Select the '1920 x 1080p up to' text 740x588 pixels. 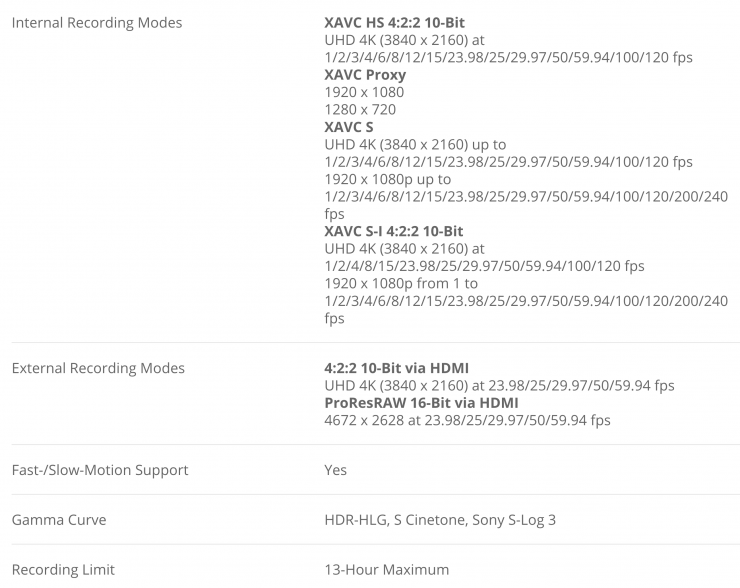pos(387,179)
